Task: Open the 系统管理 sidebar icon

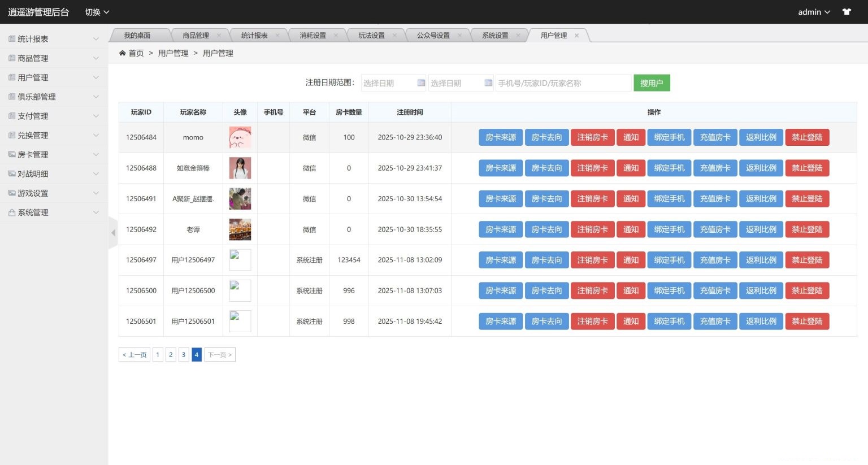Action: (11, 212)
